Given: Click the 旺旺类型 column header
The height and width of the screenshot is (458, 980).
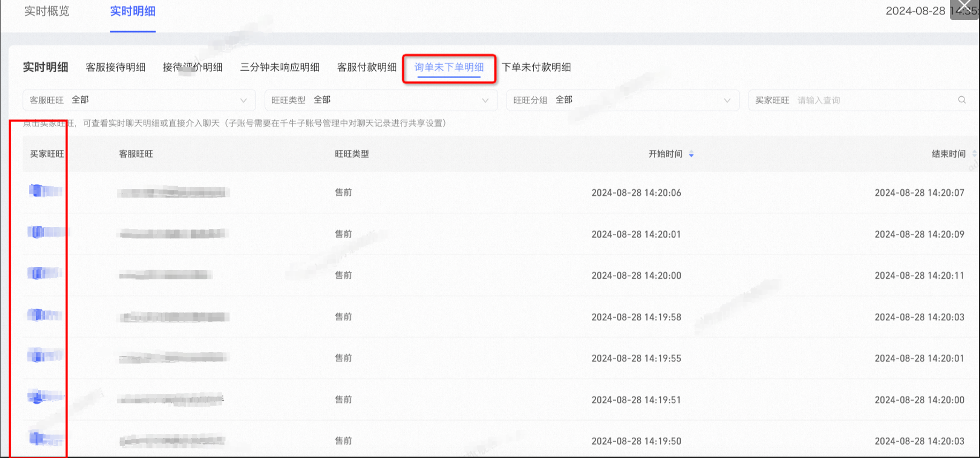Looking at the screenshot, I should (352, 154).
